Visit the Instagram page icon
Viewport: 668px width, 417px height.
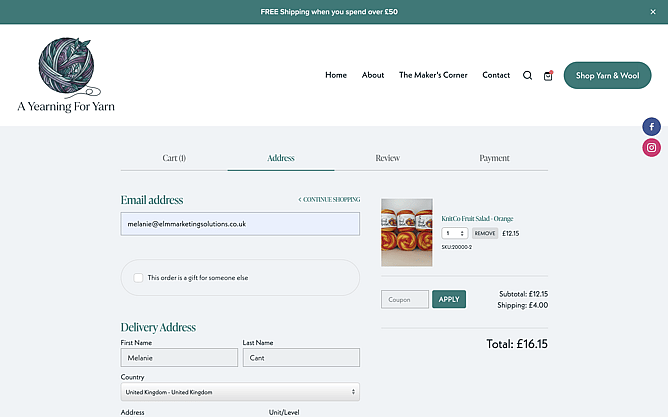pyautogui.click(x=651, y=147)
